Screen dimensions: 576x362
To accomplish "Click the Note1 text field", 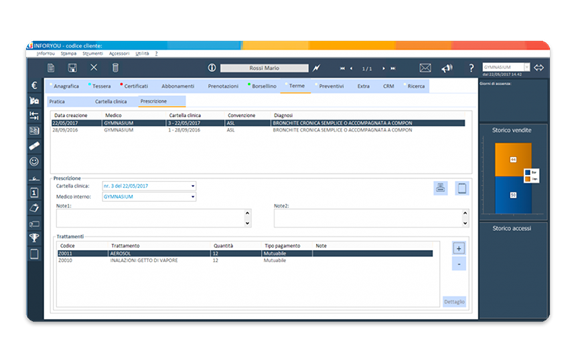I will [x=151, y=218].
